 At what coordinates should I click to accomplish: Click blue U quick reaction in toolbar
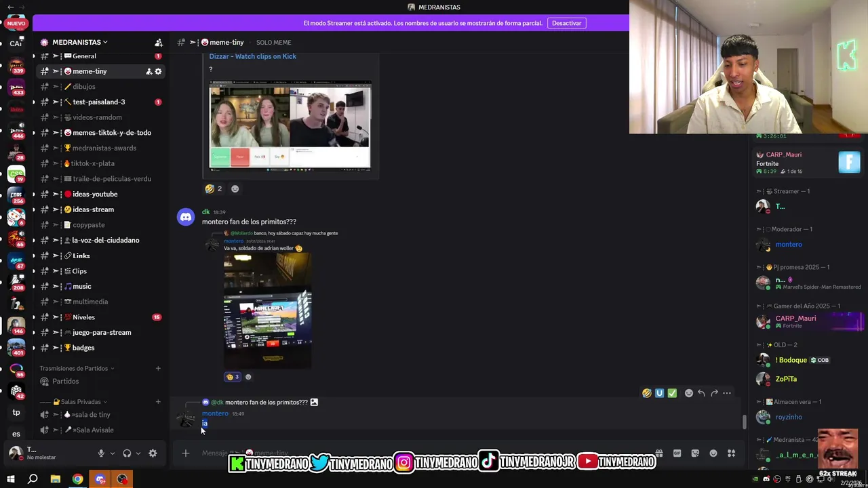click(659, 393)
